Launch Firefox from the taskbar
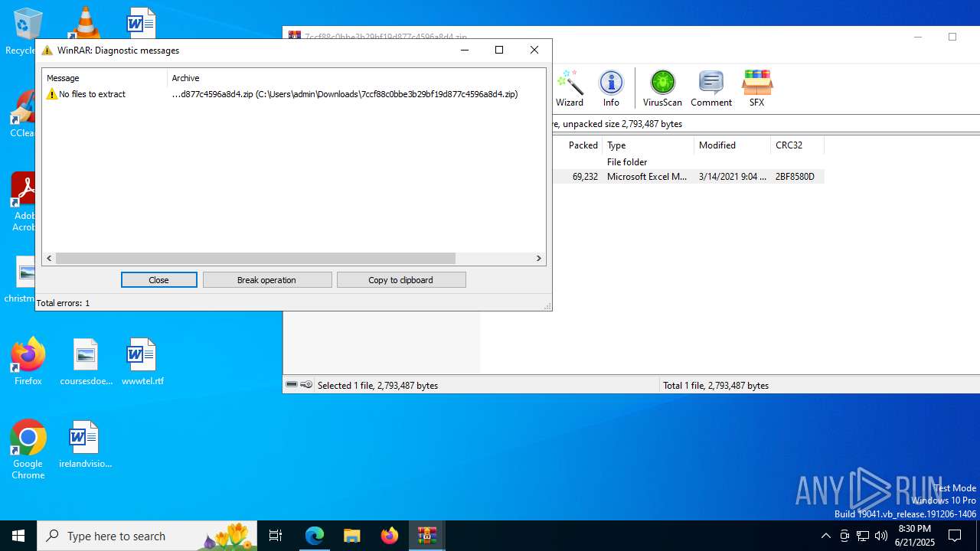Image resolution: width=980 pixels, height=551 pixels. pos(389,536)
